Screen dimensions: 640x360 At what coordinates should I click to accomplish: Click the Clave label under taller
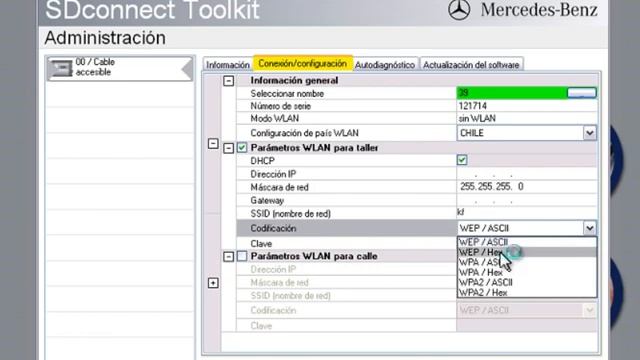tap(261, 244)
